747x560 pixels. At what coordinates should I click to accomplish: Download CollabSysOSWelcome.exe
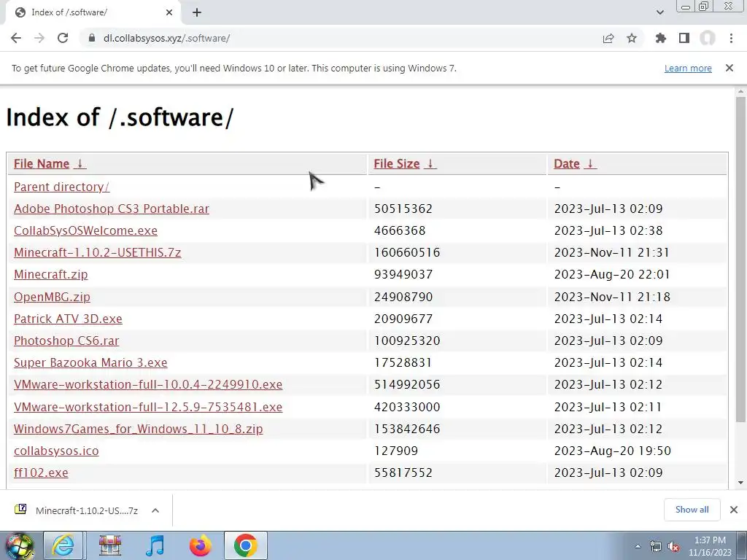tap(86, 230)
